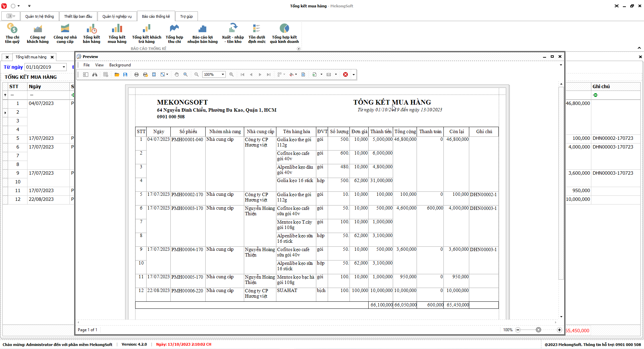Expand the send by e-mail dropdown arrow
Viewport: 644px width, 349px height.
(x=336, y=74)
